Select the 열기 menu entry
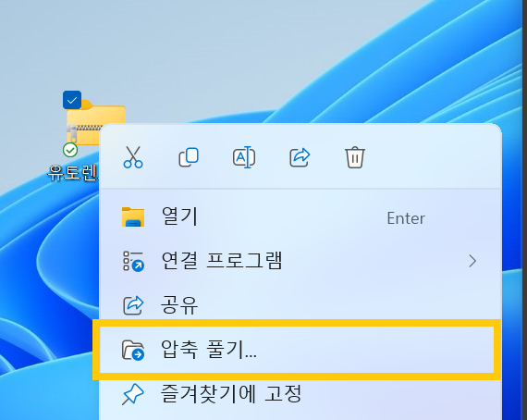 click(x=300, y=217)
